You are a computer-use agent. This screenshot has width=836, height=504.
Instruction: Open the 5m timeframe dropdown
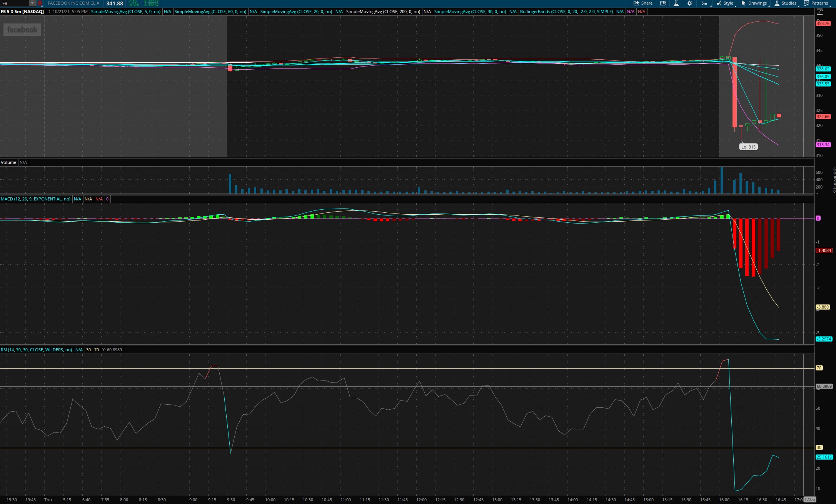click(x=704, y=3)
